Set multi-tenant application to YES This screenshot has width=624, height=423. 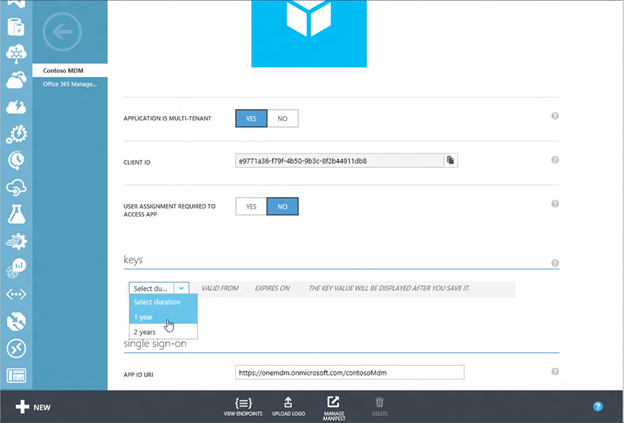(x=250, y=118)
